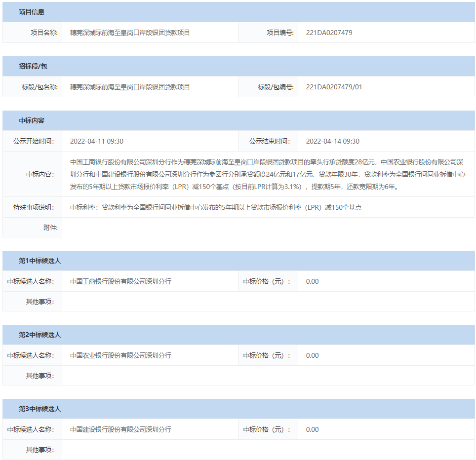Select project number 221DA0207479
The height and width of the screenshot is (460, 476).
(x=329, y=33)
